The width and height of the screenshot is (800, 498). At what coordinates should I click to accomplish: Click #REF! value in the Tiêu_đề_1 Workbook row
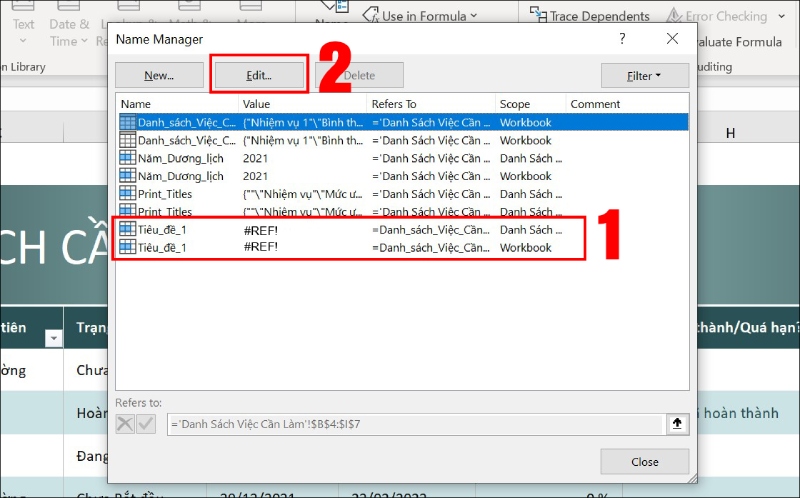click(261, 247)
